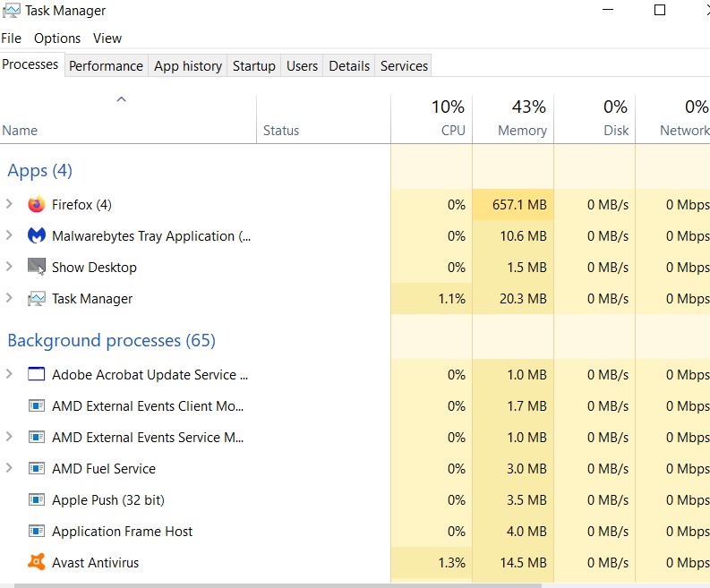Click the Application Frame Host icon
710x588 pixels.
[x=37, y=531]
